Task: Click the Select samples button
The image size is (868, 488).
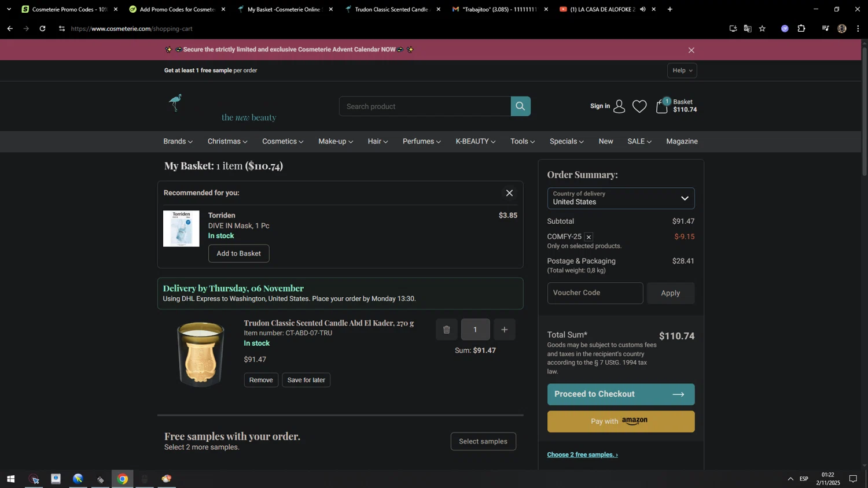Action: 483,442
